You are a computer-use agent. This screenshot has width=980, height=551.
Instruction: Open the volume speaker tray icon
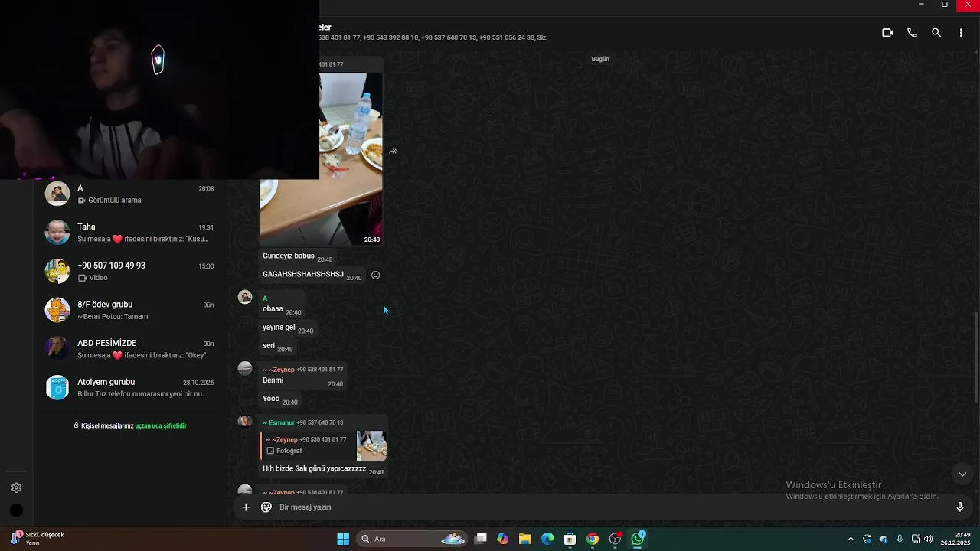click(x=929, y=539)
